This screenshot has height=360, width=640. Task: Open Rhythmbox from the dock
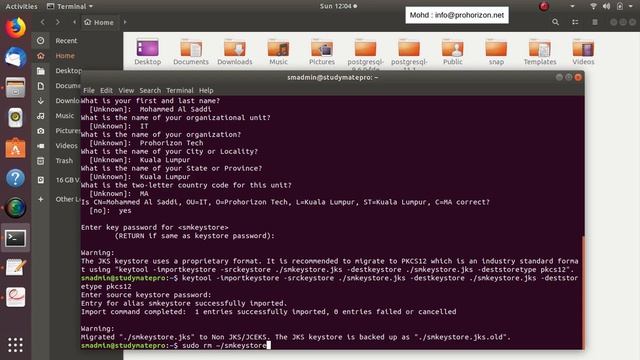click(16, 118)
